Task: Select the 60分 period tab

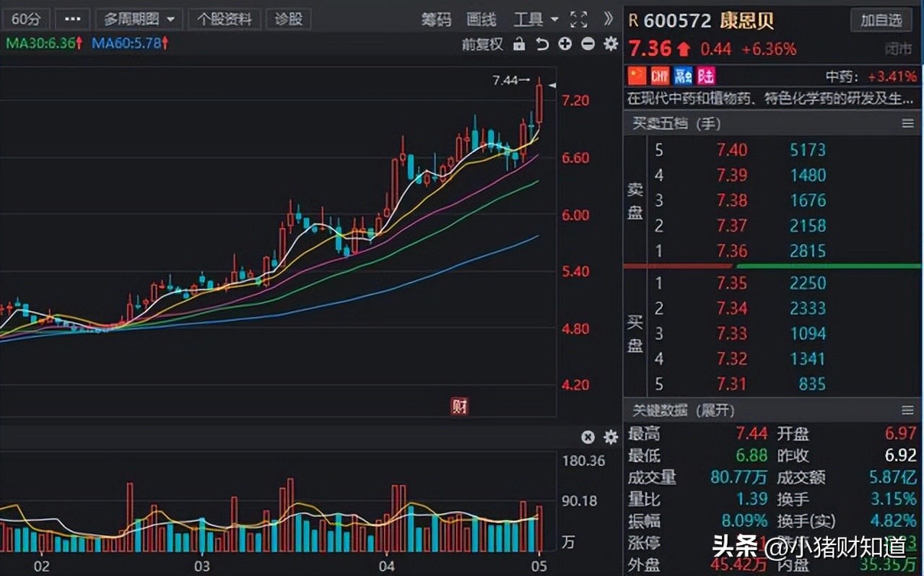Action: tap(26, 19)
